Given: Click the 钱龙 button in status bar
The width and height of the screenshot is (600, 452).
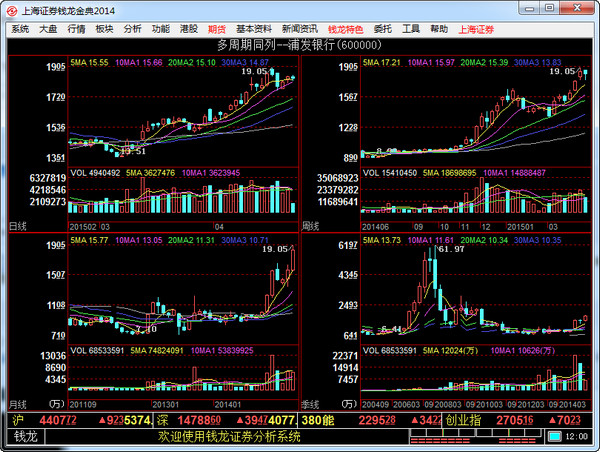Looking at the screenshot, I should tap(25, 436).
